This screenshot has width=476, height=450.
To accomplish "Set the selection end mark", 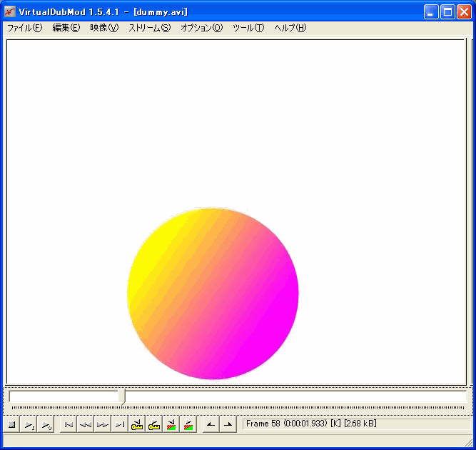I will pyautogui.click(x=228, y=424).
